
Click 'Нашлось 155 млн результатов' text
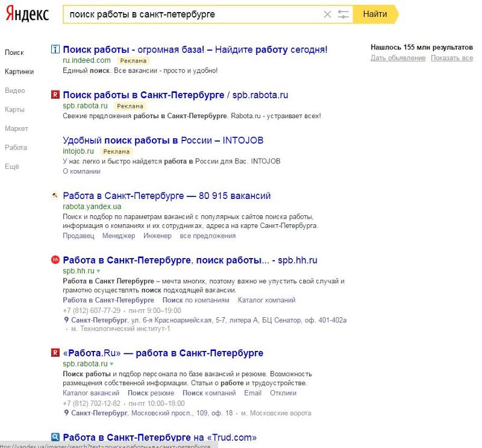pos(422,48)
